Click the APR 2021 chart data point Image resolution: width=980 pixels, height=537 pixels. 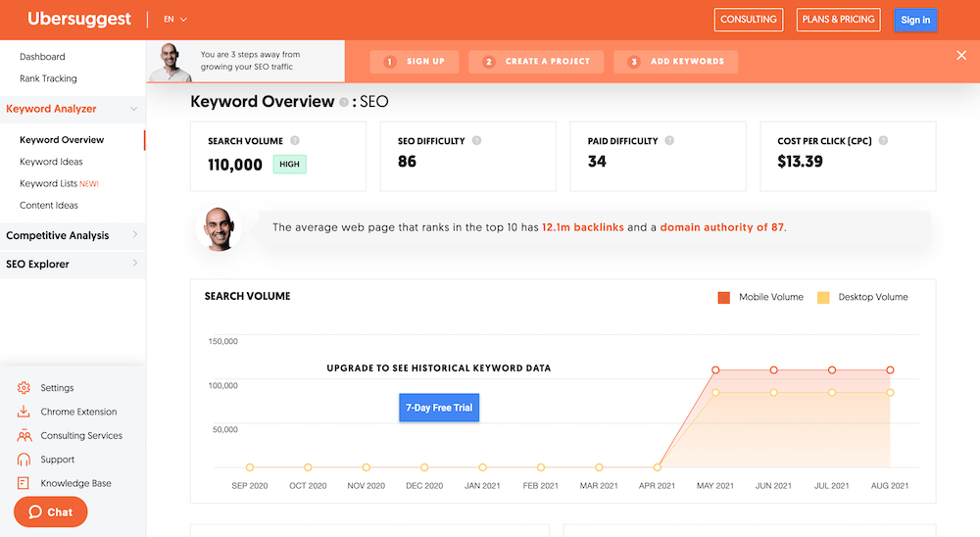(657, 467)
